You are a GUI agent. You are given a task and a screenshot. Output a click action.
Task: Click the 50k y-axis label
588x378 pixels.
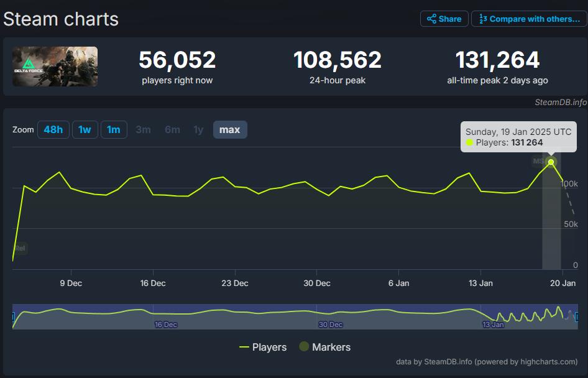[x=571, y=224]
